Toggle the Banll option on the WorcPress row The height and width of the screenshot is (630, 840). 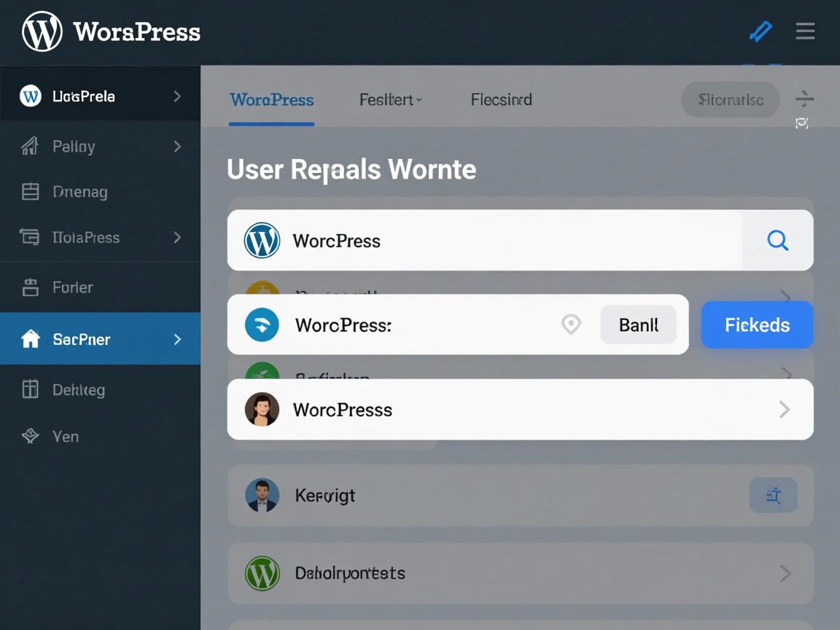[x=638, y=324]
